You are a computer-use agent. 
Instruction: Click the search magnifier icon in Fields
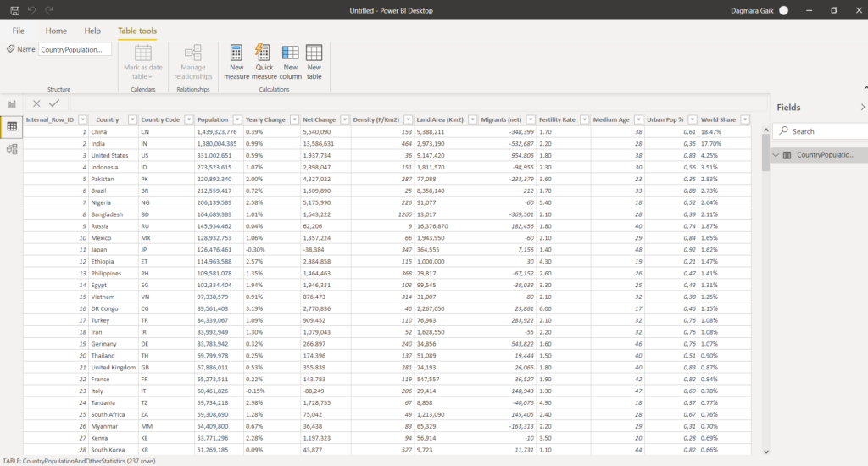tap(783, 131)
